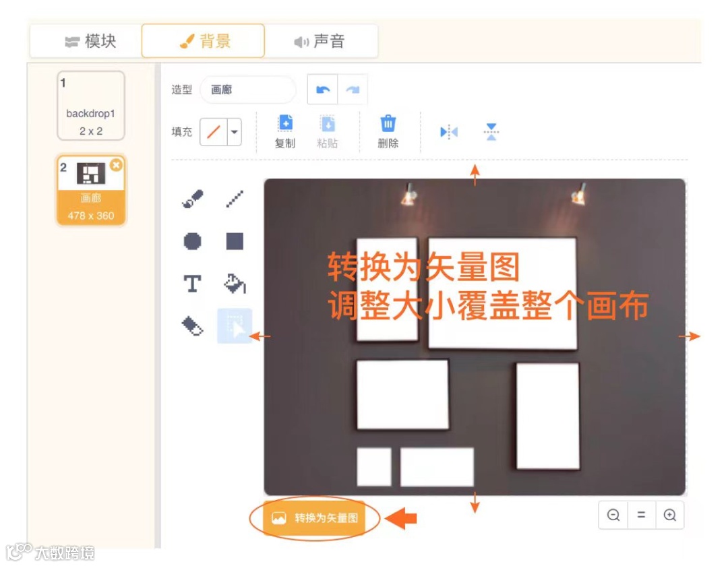This screenshot has width=728, height=566.
Task: Redo the last edit
Action: 353,90
